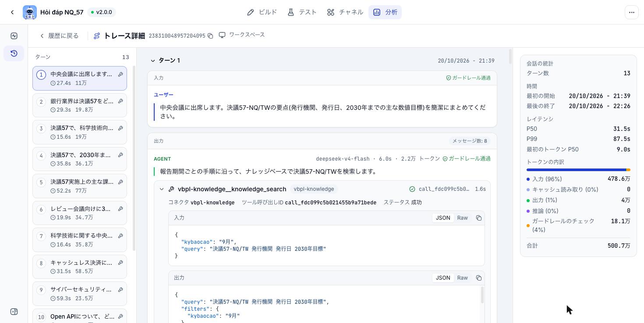Image resolution: width=644 pixels, height=323 pixels.
Task: Click the main trace panel scrollbar
Action: click(510, 57)
